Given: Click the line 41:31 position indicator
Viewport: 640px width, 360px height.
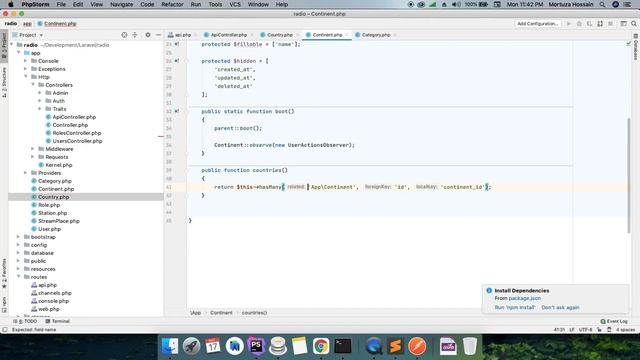Looking at the screenshot, I should tap(559, 329).
